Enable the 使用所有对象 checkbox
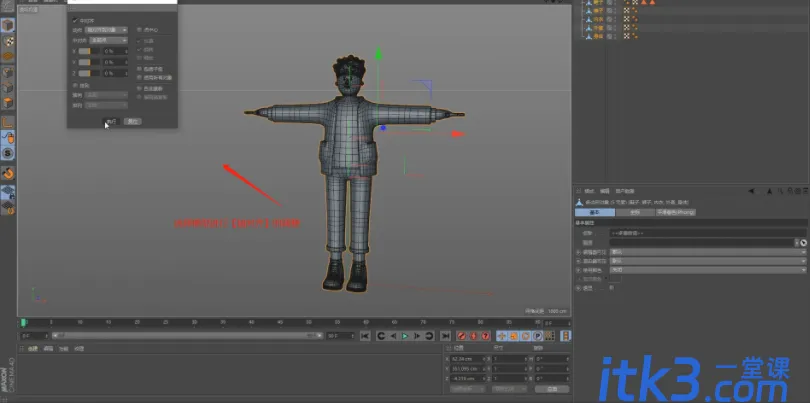This screenshot has width=810, height=403. [139, 78]
